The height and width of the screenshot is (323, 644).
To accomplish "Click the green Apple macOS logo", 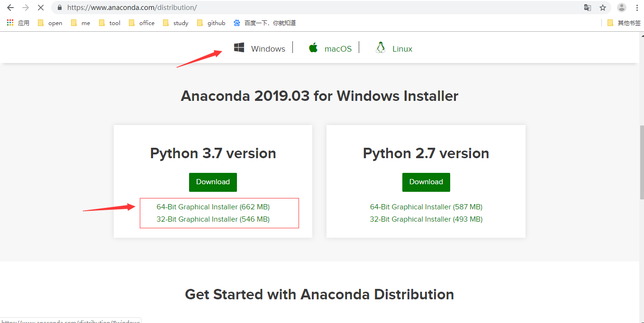I will coord(313,47).
